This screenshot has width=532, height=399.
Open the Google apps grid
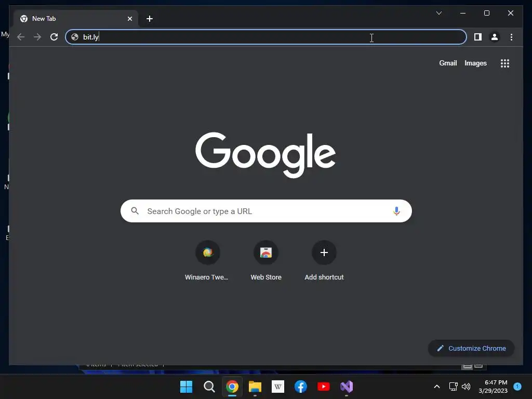point(505,63)
